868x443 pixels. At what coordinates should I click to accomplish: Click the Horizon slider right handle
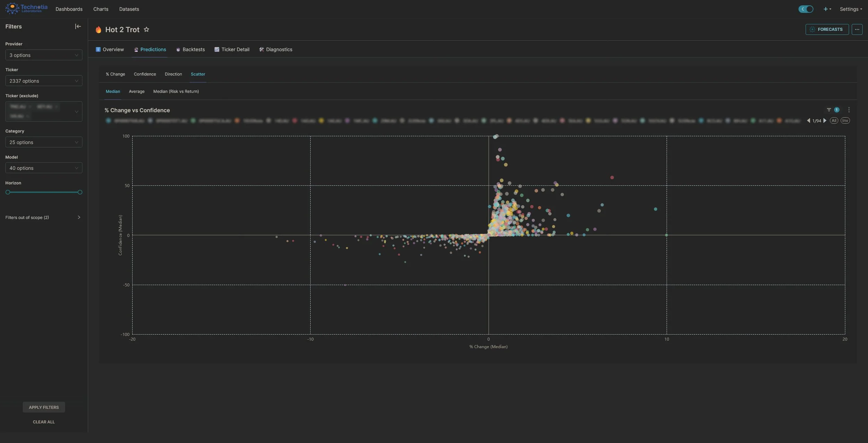pyautogui.click(x=80, y=192)
